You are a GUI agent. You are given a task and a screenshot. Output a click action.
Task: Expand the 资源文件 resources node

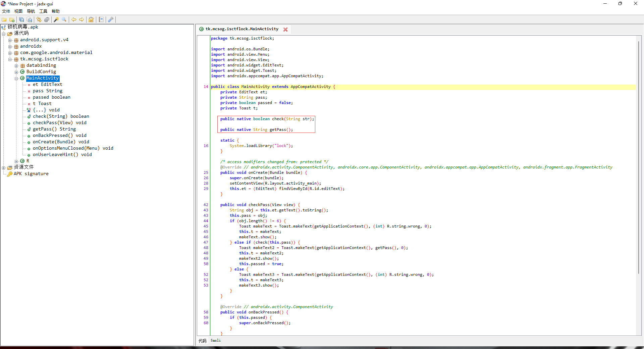[3, 167]
